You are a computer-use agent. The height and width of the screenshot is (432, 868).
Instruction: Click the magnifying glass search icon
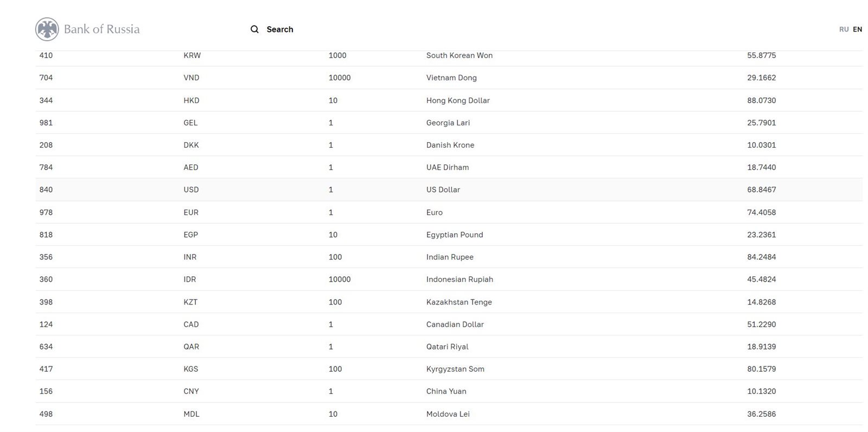click(x=254, y=29)
